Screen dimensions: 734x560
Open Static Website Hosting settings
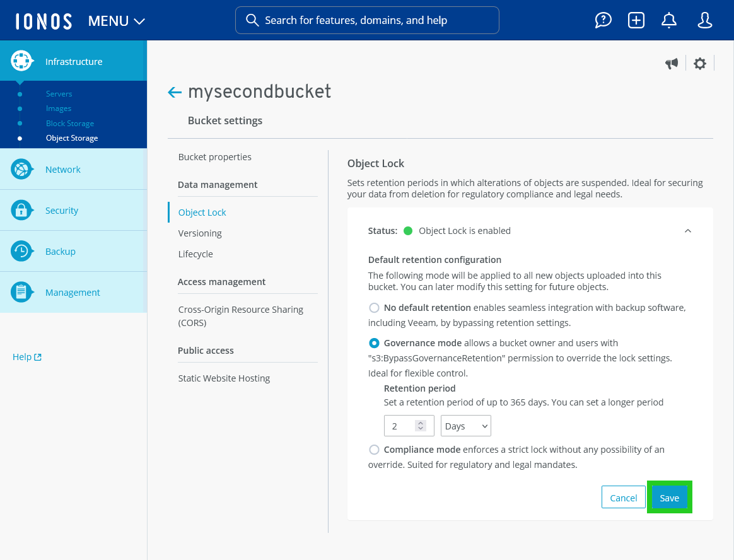224,378
